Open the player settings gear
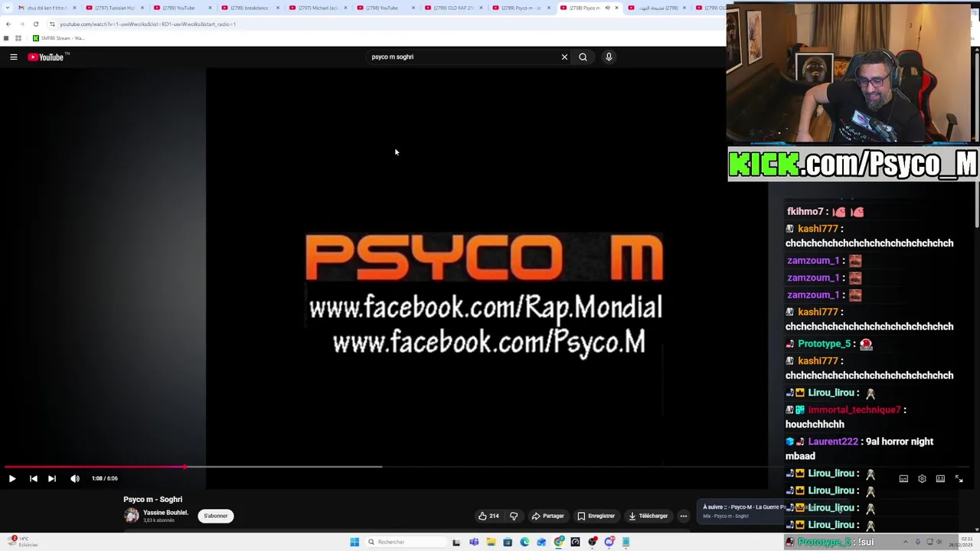 922,478
